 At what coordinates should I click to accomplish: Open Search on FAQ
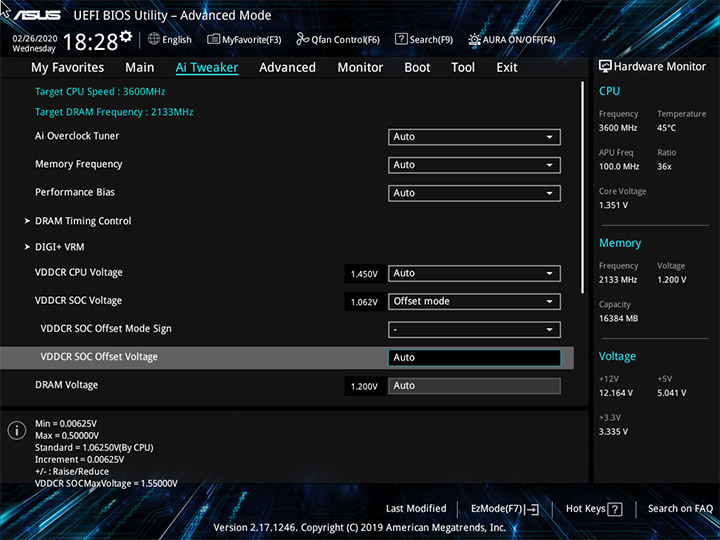(681, 508)
